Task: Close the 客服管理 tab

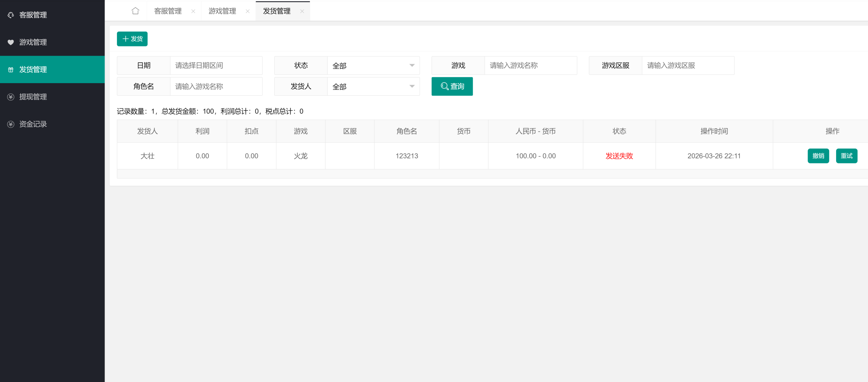Action: (x=193, y=11)
